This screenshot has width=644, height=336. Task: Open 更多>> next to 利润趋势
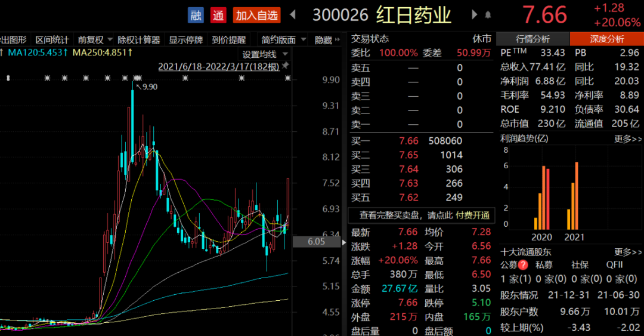pyautogui.click(x=627, y=138)
